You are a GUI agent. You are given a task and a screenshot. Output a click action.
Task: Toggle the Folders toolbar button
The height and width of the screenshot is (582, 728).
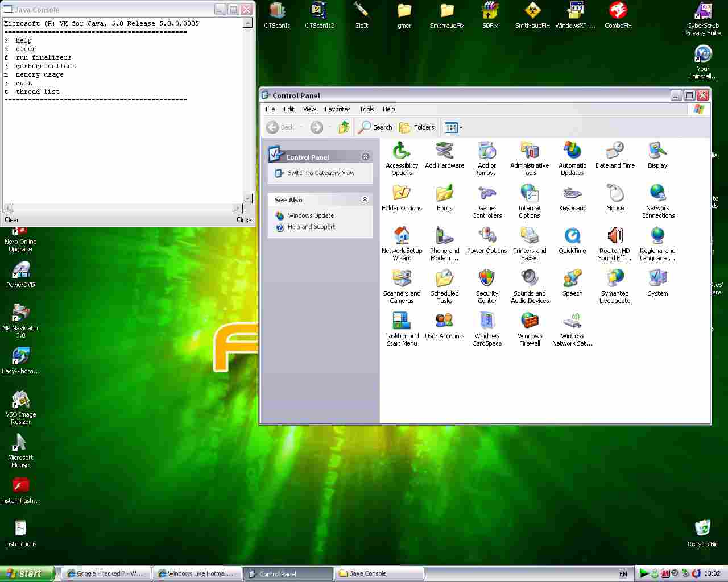click(x=417, y=127)
